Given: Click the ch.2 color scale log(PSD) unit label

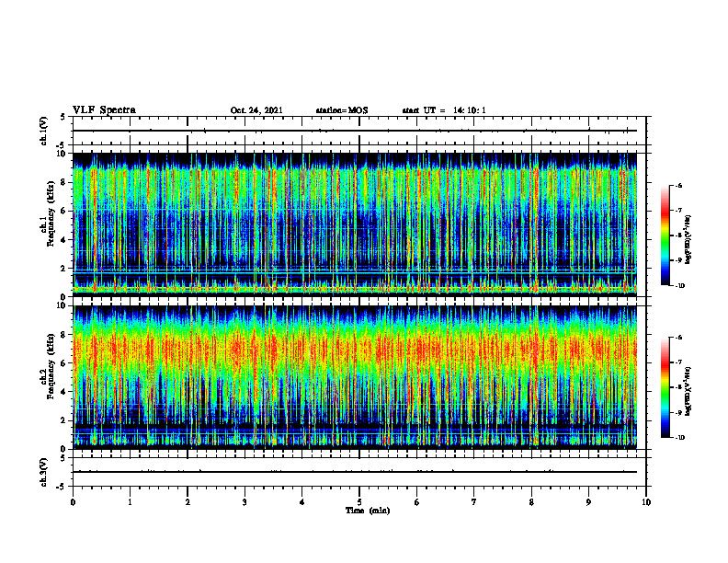Looking at the screenshot, I should click(688, 392).
